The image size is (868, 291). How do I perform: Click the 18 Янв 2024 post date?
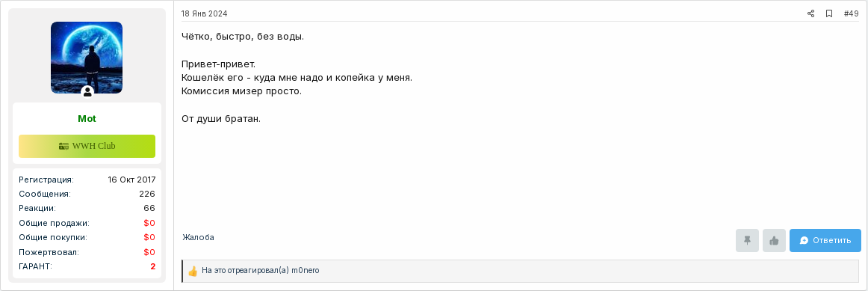point(204,13)
